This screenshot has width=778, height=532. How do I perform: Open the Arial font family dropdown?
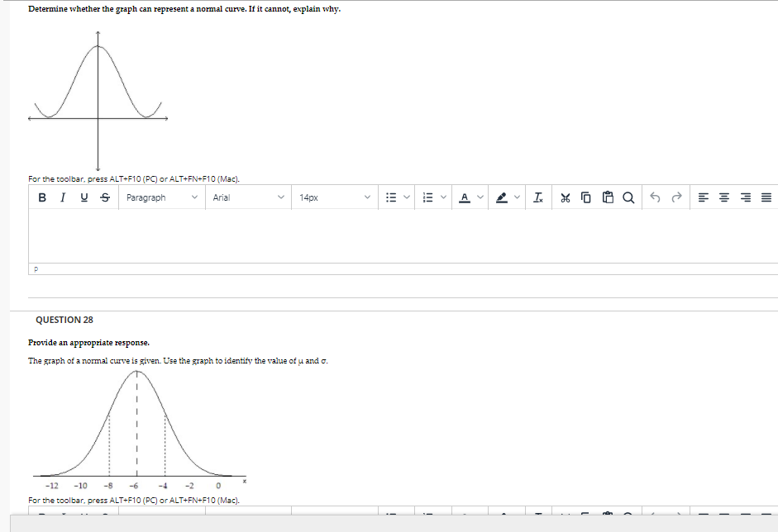pyautogui.click(x=248, y=197)
